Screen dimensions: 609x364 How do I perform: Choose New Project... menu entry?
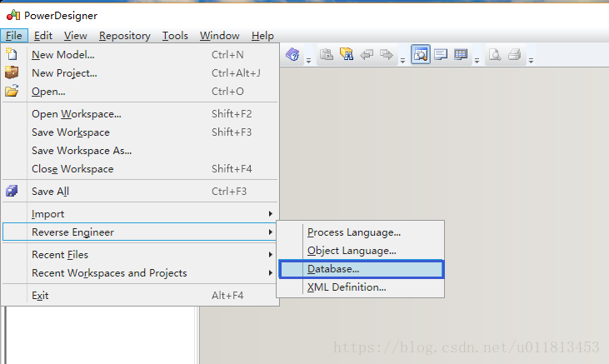(140, 73)
